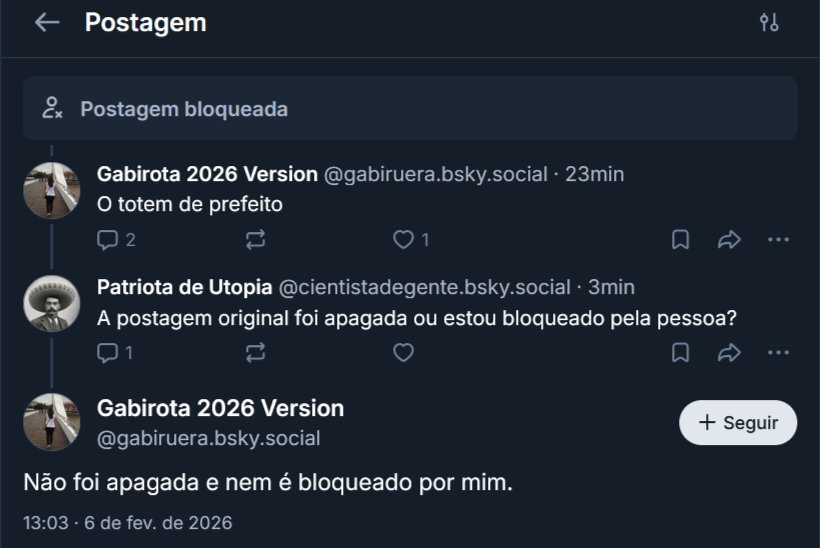820x548 pixels.
Task: Go back using the arrow icon
Action: (47, 23)
